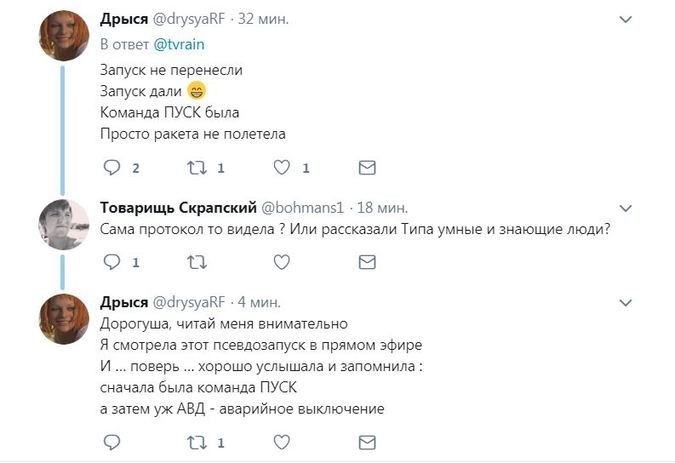Reply to first Дрыся tweet
Viewport: 675px width, 463px height.
[111, 167]
